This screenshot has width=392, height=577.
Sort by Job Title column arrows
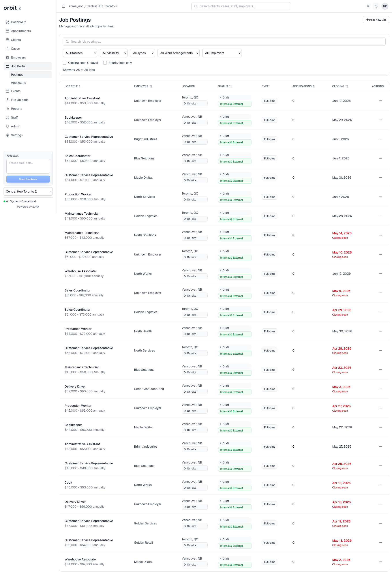(x=80, y=86)
